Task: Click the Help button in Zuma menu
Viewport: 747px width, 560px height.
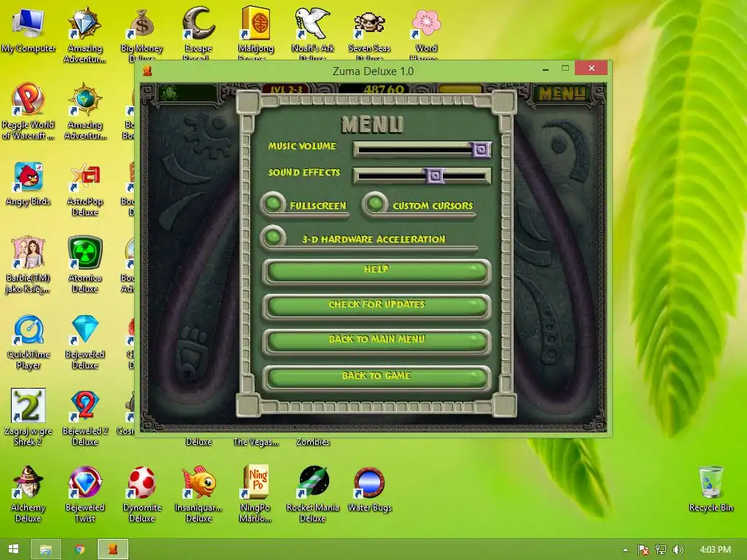Action: coord(376,271)
